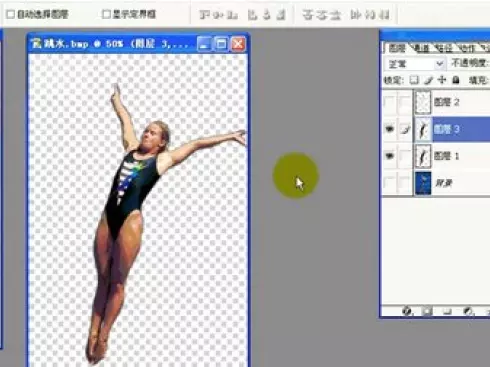Click the lock transparent pixels icon

414,80
